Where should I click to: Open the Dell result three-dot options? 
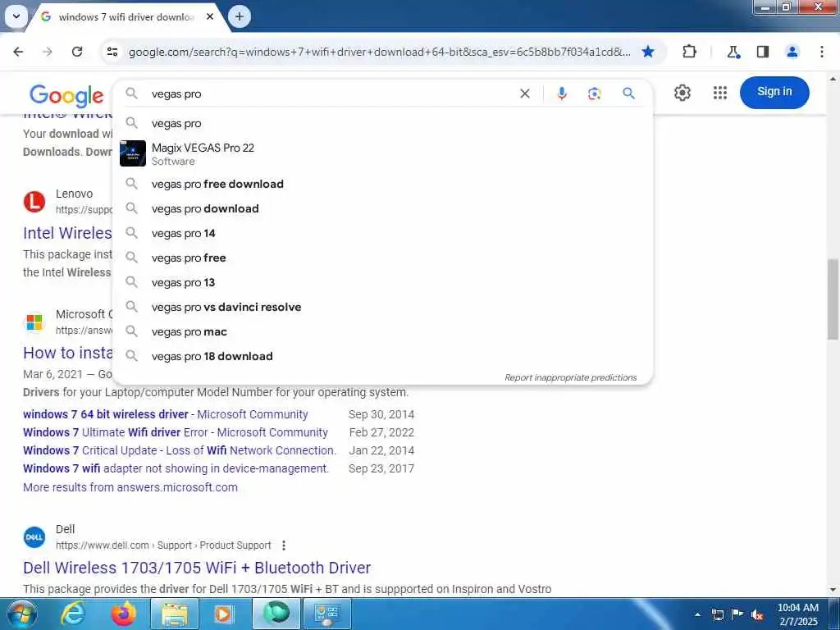point(283,546)
